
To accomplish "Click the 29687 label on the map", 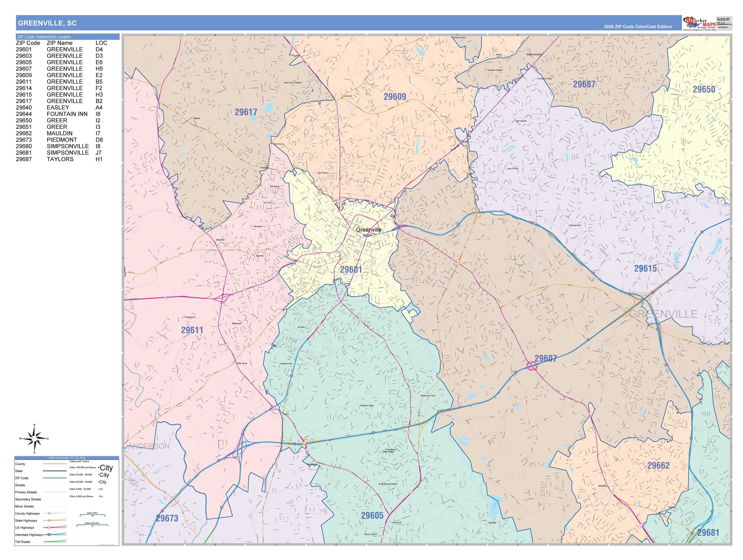I will coord(584,84).
